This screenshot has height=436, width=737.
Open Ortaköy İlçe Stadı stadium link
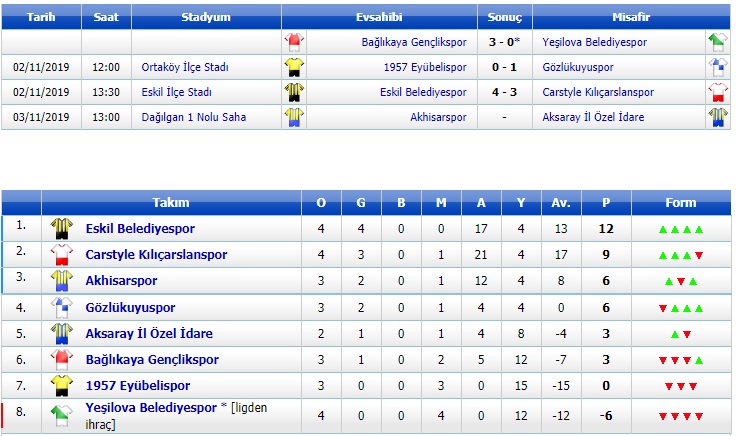click(x=185, y=67)
